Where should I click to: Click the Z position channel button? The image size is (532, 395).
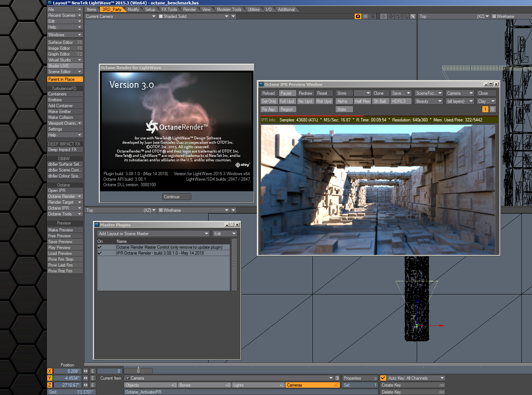coord(50,385)
